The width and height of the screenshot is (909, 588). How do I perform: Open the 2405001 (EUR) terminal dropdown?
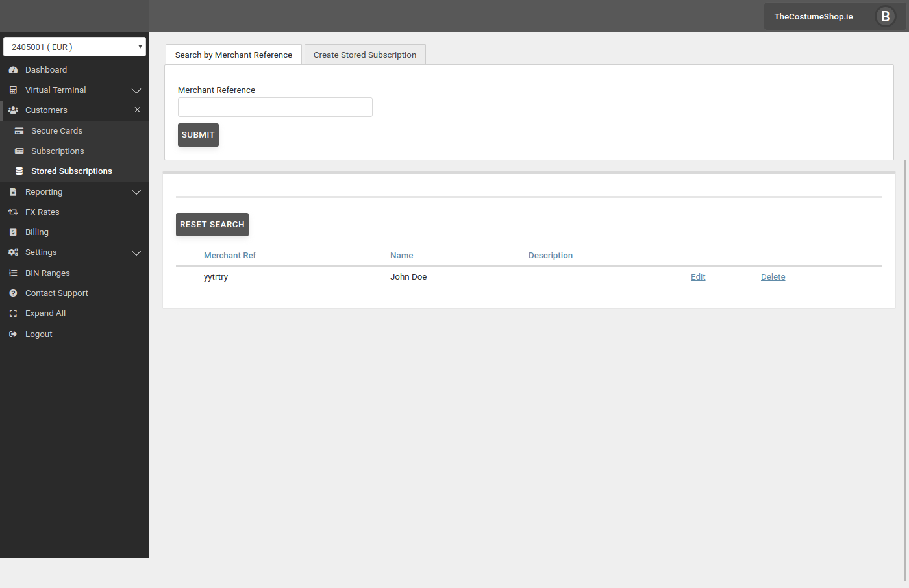tap(75, 47)
